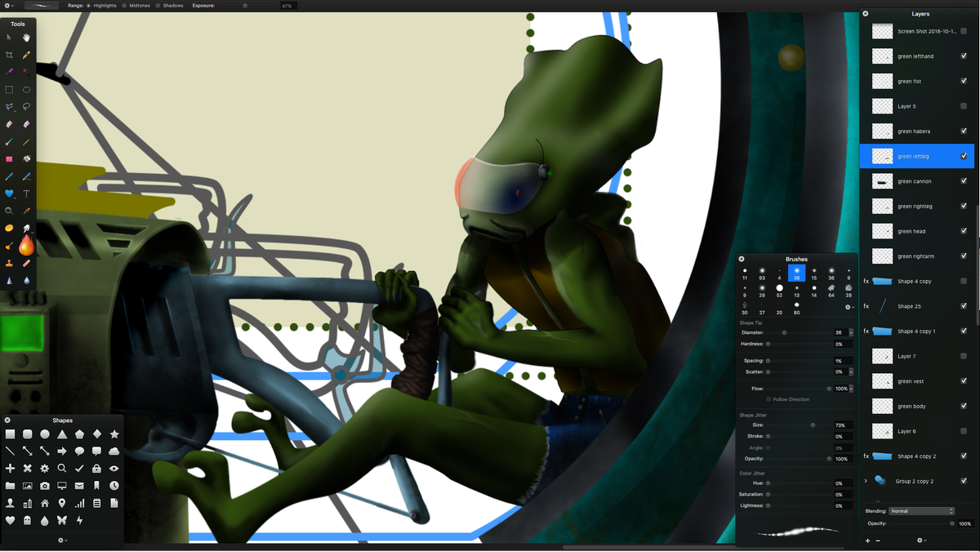Select the size 52 brush preset
This screenshot has width=980, height=552.
(x=779, y=291)
